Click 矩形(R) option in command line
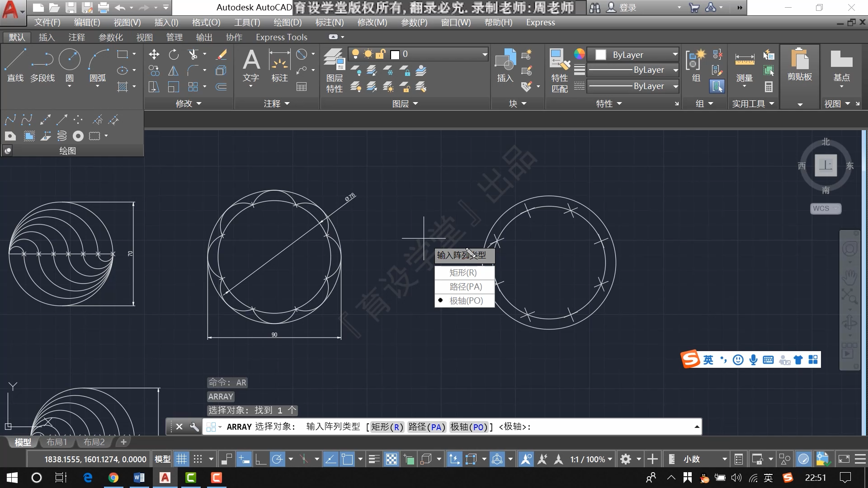 387,427
